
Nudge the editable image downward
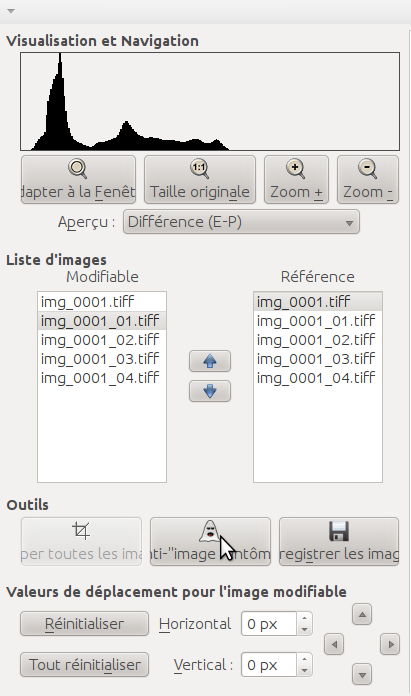(362, 675)
